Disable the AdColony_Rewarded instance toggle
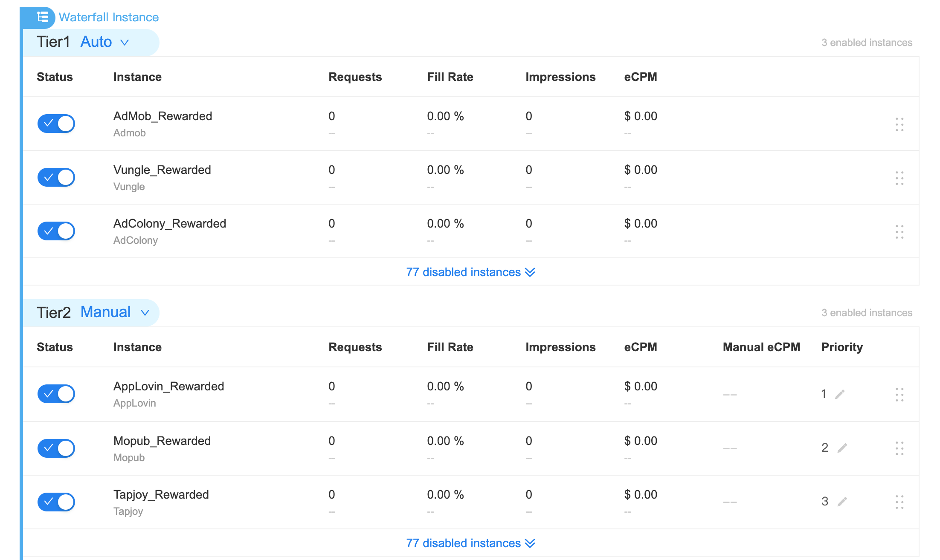Screen dimensions: 940x560 pyautogui.click(x=56, y=231)
